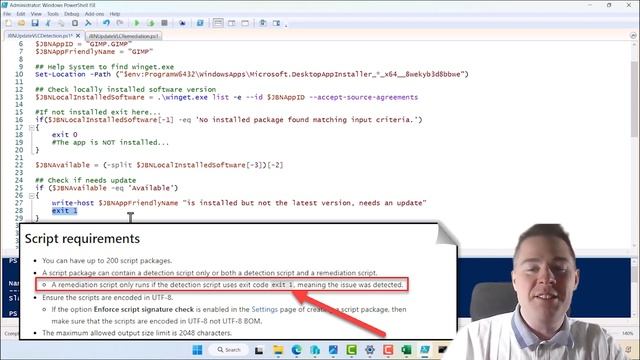Viewport: 640px width, 360px height.
Task: Click the '#The app is NOT installed...' comment
Action: (110, 142)
